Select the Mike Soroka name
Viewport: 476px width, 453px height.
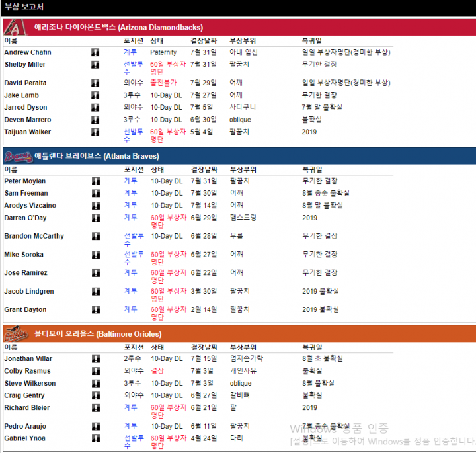[24, 255]
